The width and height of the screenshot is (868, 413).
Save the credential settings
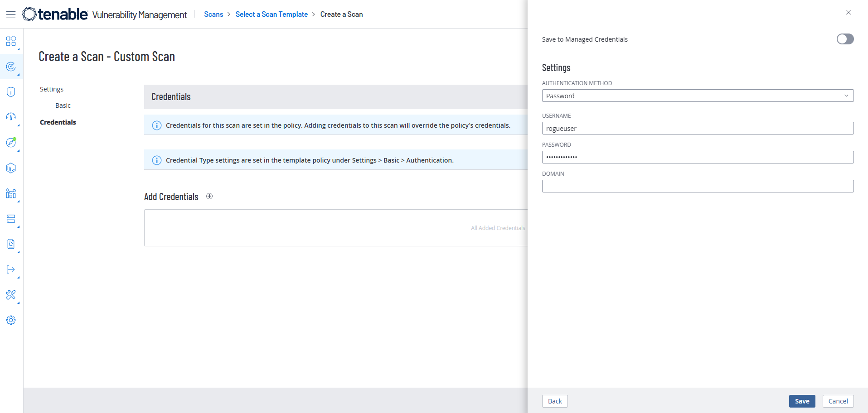[x=802, y=401]
